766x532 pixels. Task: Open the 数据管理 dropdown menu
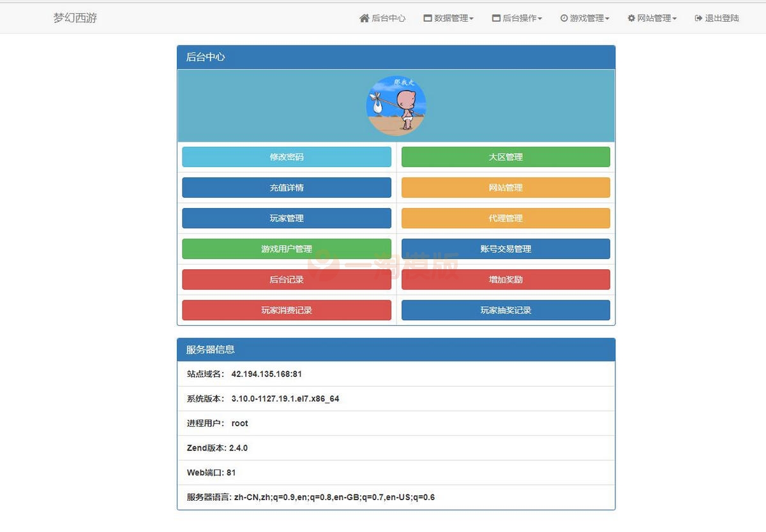point(448,18)
